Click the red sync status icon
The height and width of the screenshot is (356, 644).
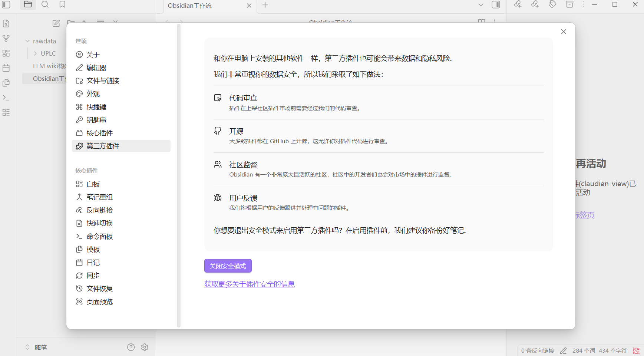(x=636, y=351)
